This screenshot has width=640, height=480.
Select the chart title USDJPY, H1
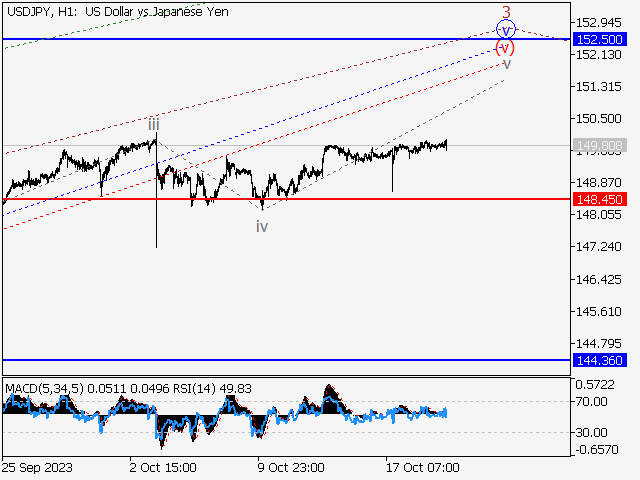[42, 12]
